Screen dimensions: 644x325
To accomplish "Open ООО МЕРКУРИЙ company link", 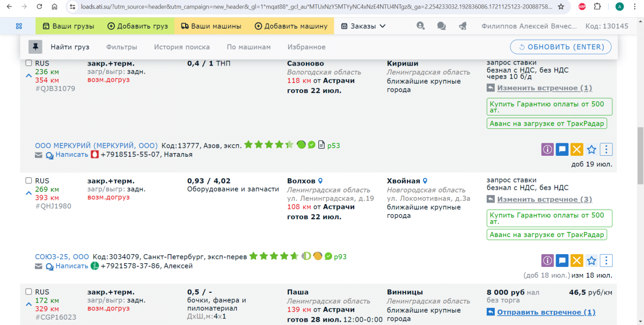I will coord(96,146).
